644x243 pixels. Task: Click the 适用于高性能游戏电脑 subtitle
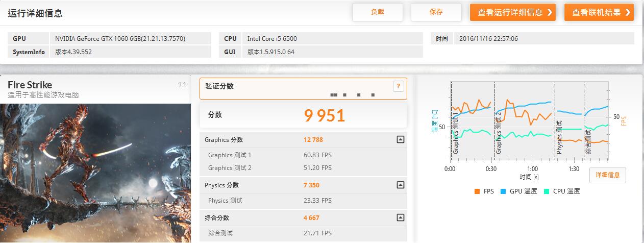(43, 95)
